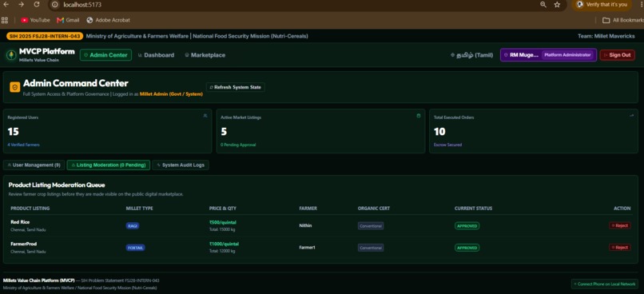The width and height of the screenshot is (644, 294).
Task: Click the ₹500/quintal price
Action: coord(223,222)
